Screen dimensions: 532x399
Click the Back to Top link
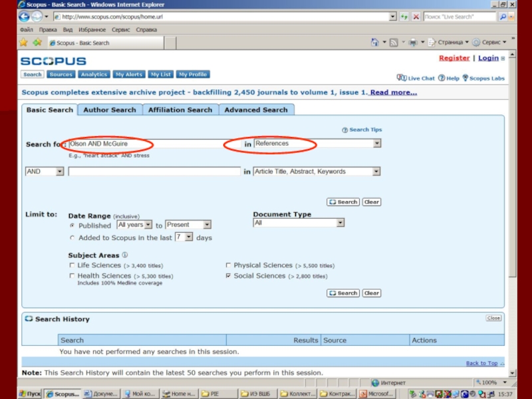click(x=481, y=363)
